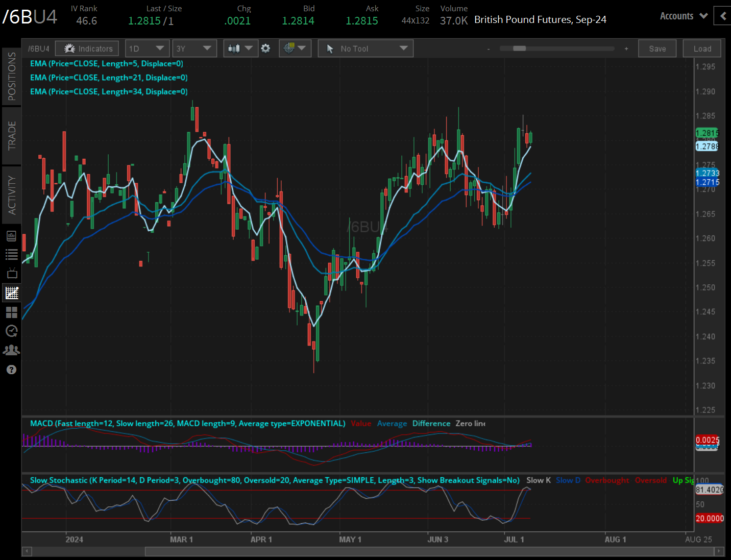Switch to the ACTIVITY tab
The width and height of the screenshot is (731, 560).
click(x=11, y=195)
